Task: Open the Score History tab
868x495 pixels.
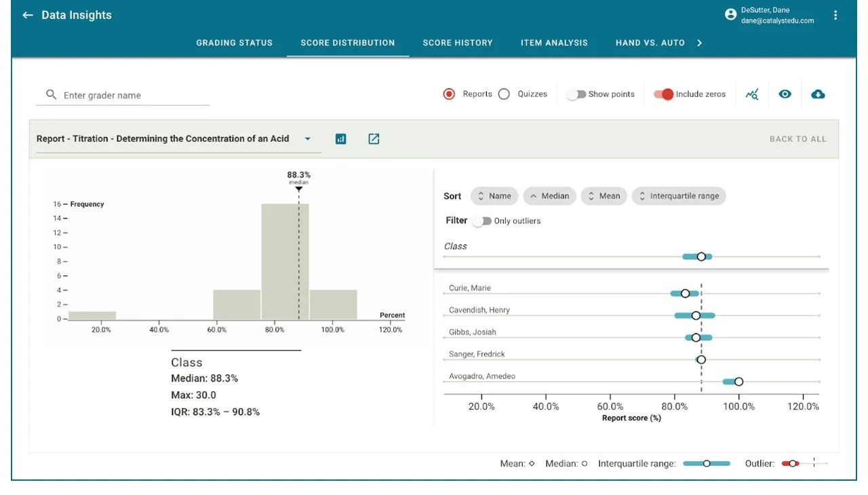Action: (458, 43)
